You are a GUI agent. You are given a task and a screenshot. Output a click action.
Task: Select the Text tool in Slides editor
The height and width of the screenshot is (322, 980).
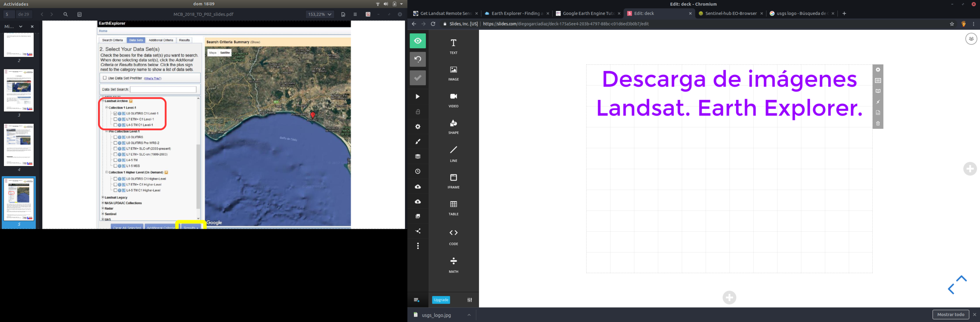[x=453, y=46]
